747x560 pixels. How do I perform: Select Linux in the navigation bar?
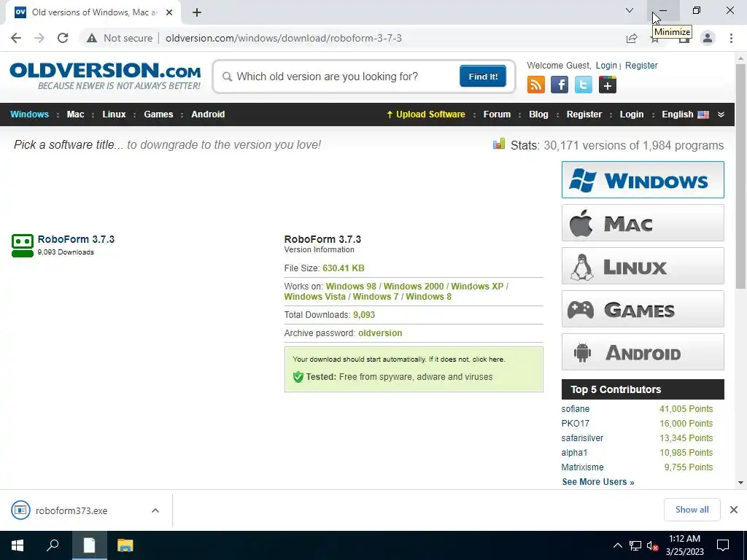point(114,114)
